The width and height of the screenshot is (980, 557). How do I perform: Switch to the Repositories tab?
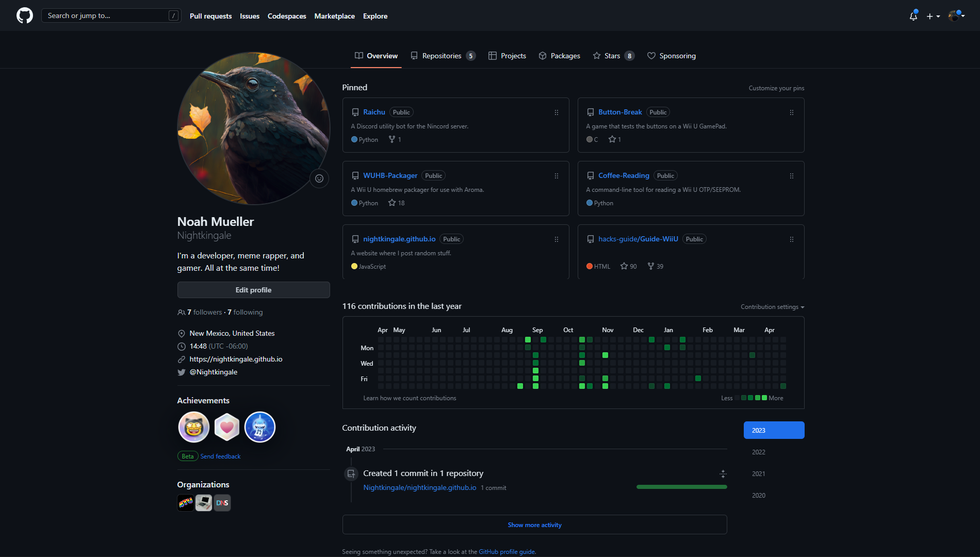point(442,56)
